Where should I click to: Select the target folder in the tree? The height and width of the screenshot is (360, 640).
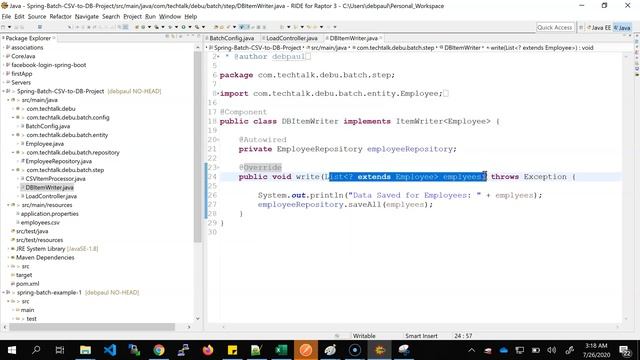click(24, 275)
